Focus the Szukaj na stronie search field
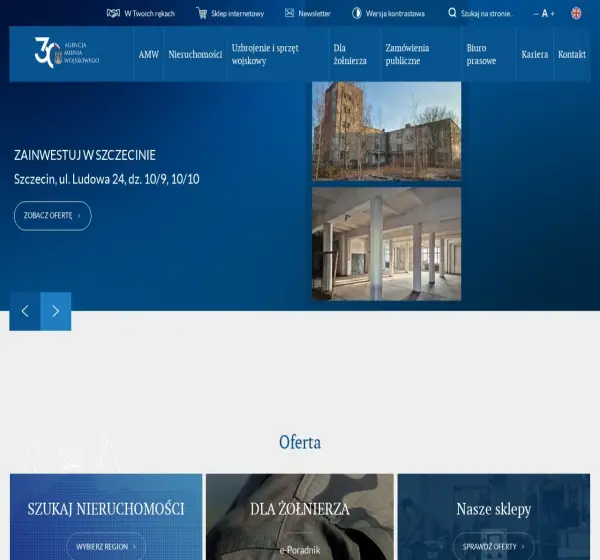The width and height of the screenshot is (600, 560). click(x=487, y=14)
